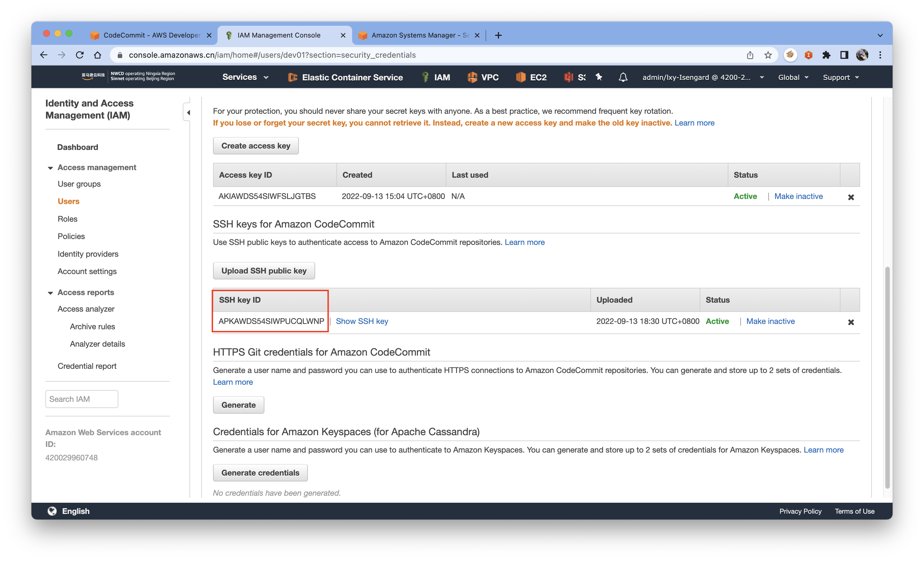The image size is (924, 561).
Task: Delete SSH key APKAWDS54SIWPUCQLWNP
Action: click(x=851, y=322)
